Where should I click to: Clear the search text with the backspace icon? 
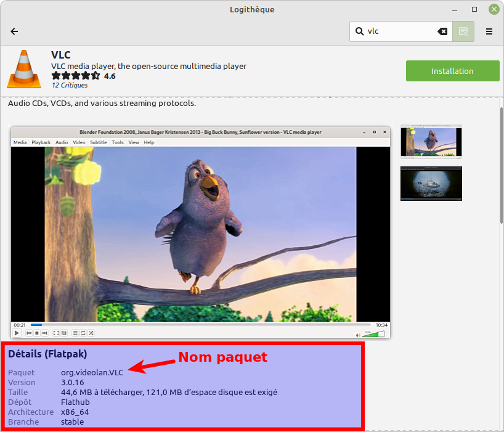[442, 31]
